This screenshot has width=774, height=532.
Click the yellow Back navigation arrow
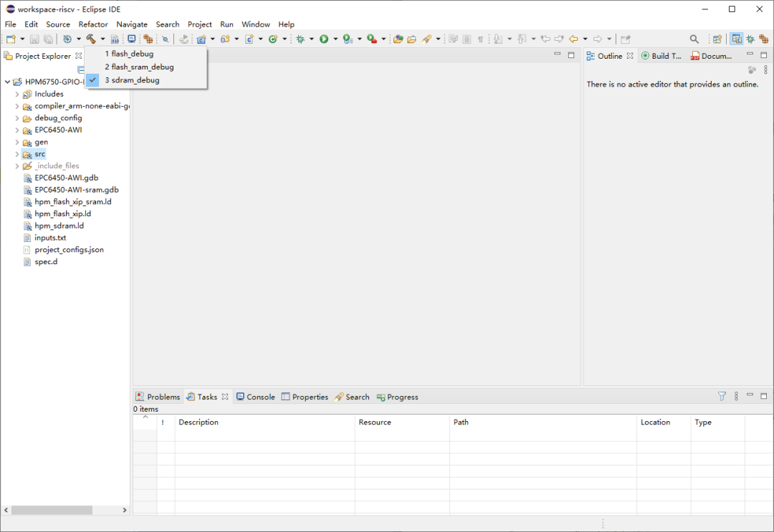click(x=573, y=39)
